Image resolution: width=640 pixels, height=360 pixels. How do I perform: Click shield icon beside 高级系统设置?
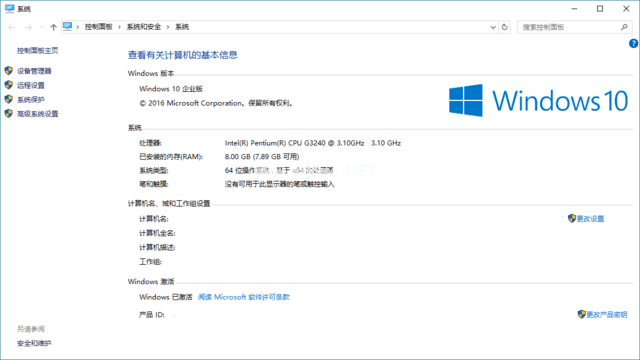coord(9,113)
